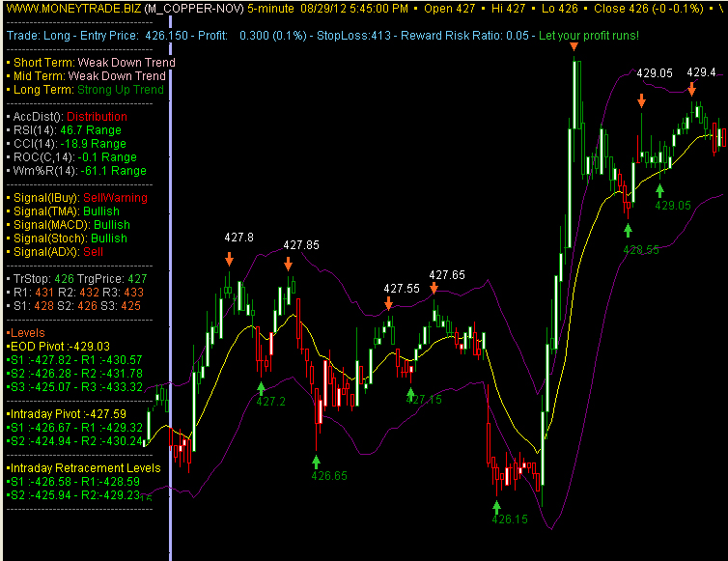
Task: Click 'Mid Term: Weak Down Trend'
Action: [x=86, y=75]
